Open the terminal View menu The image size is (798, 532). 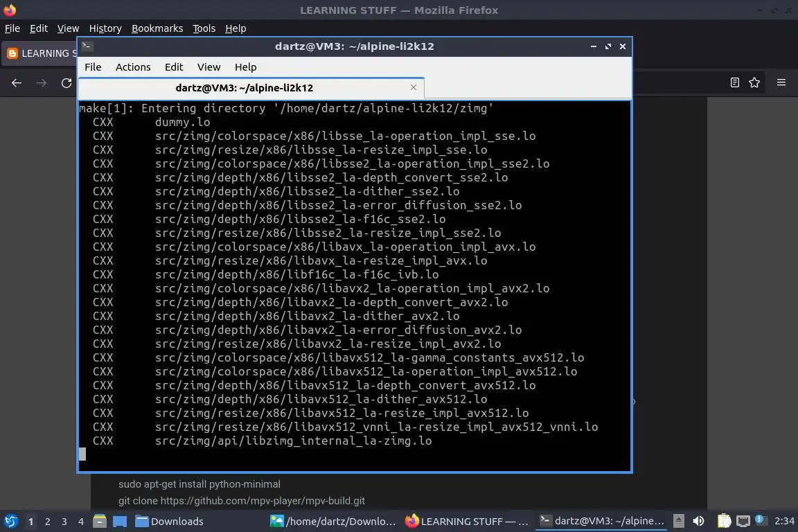point(209,67)
